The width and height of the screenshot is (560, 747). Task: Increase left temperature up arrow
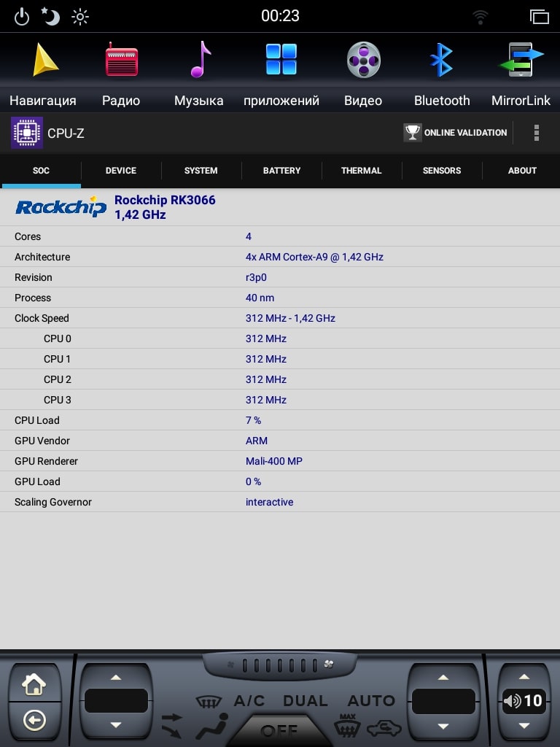point(116,678)
